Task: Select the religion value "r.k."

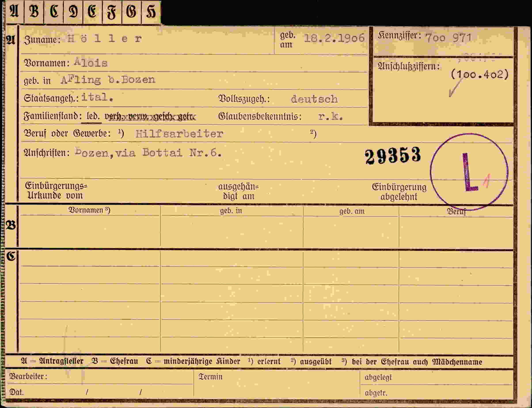Action: pos(330,116)
